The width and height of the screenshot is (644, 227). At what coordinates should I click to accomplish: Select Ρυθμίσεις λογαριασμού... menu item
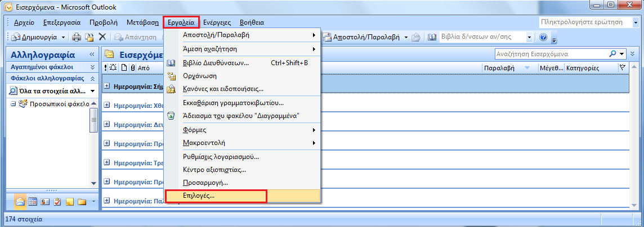click(x=242, y=157)
